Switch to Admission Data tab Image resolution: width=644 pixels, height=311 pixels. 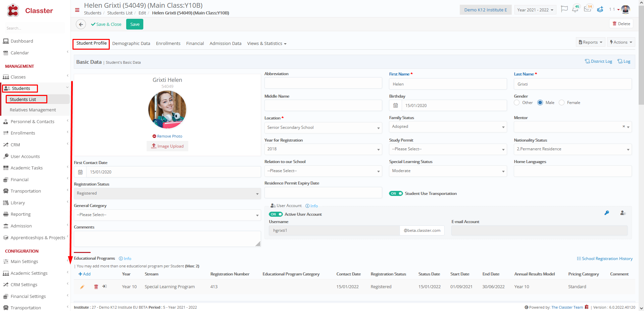226,44
